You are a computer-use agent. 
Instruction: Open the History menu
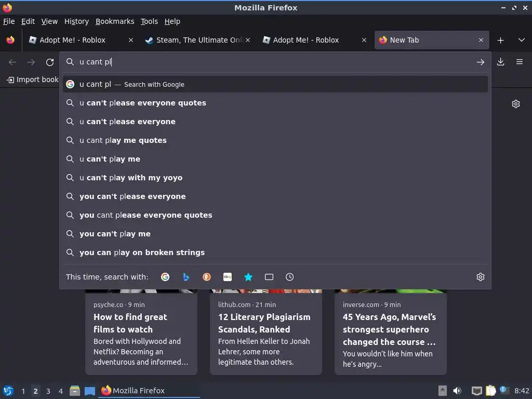tap(77, 21)
